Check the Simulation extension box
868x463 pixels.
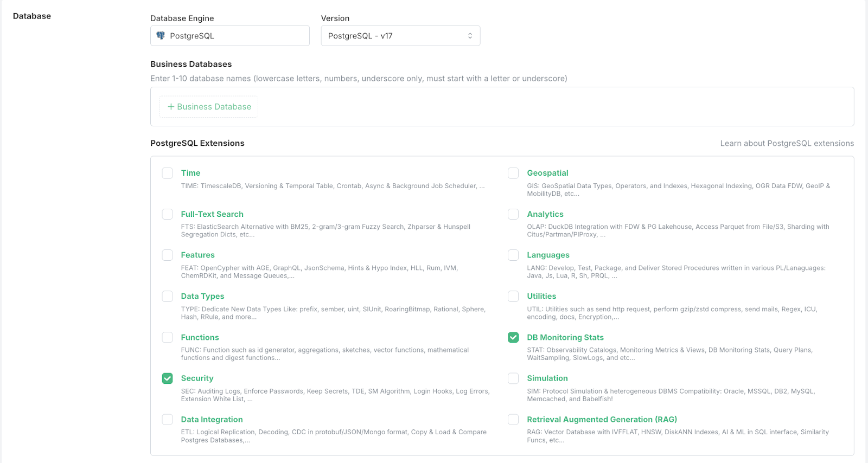pos(513,378)
